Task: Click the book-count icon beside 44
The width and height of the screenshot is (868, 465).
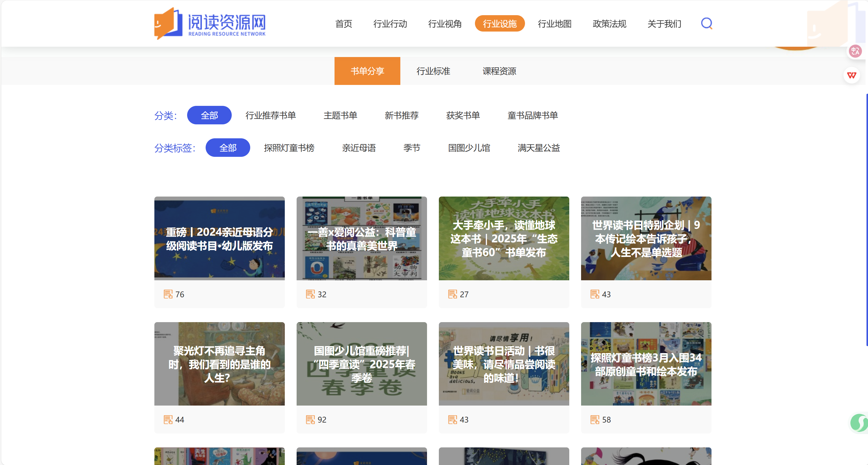Action: point(168,420)
